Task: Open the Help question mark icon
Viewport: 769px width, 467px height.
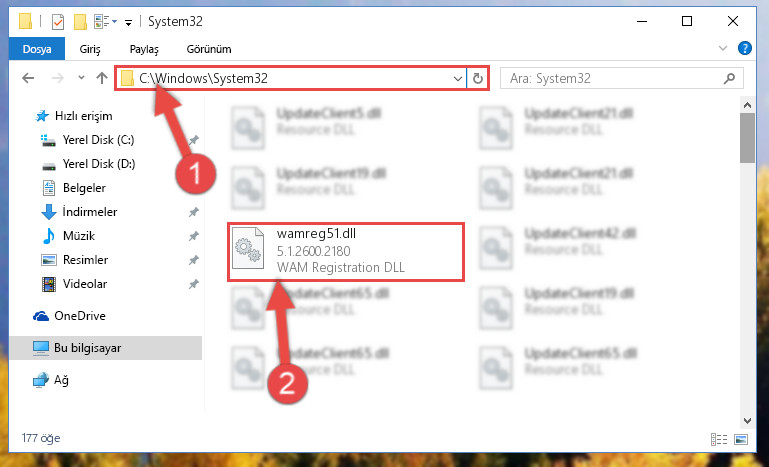Action: coord(744,48)
